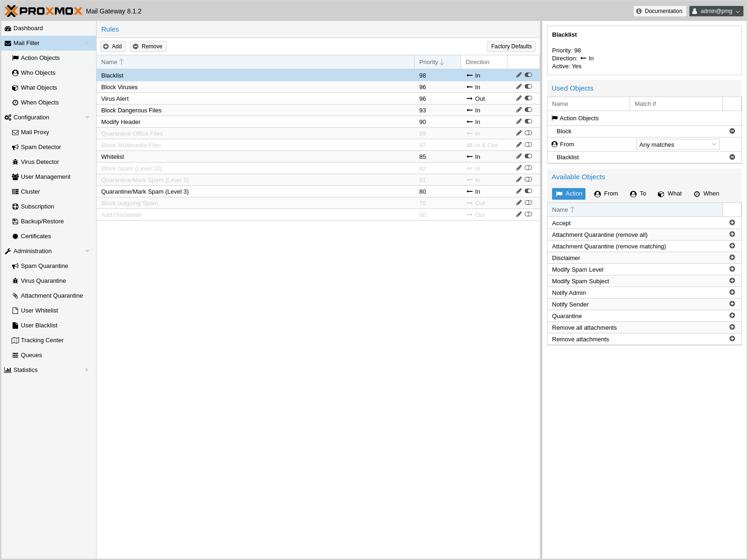The height and width of the screenshot is (560, 748).
Task: Add the Accept action via plus icon
Action: pos(732,223)
